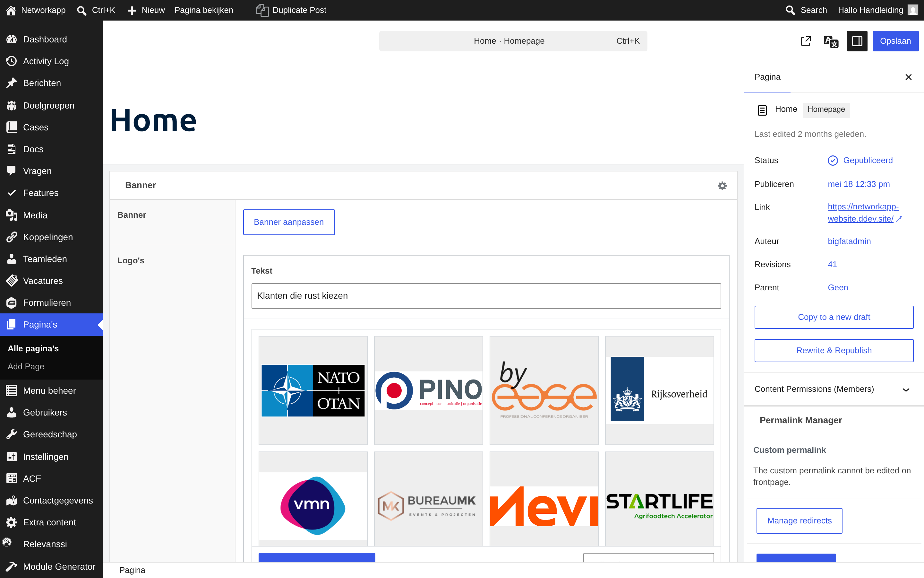924x578 pixels.
Task: Select the vmn logo thumbnail
Action: point(313,499)
